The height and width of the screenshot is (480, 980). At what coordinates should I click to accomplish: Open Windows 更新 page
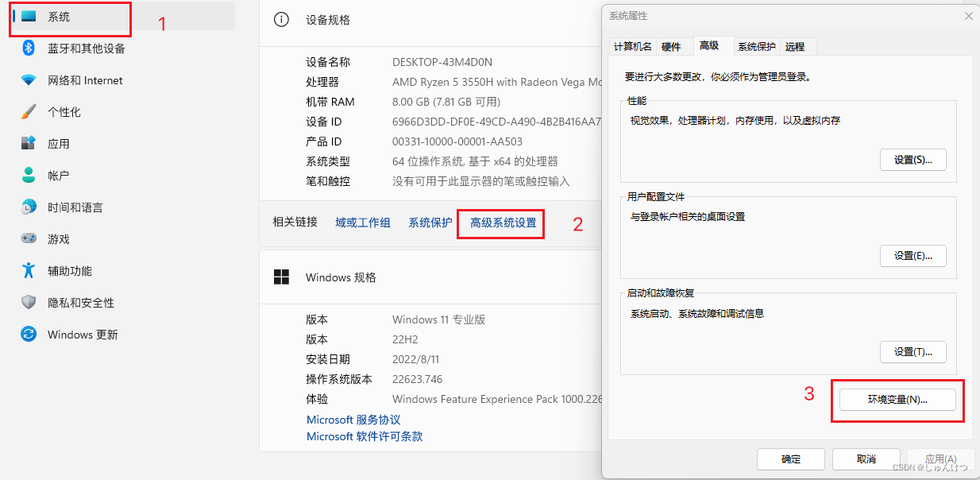click(83, 335)
